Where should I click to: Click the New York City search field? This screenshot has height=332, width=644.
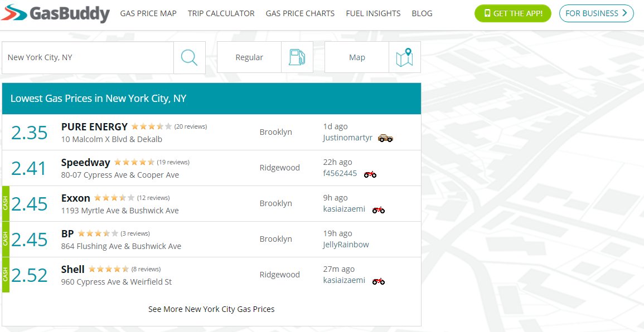tap(88, 57)
